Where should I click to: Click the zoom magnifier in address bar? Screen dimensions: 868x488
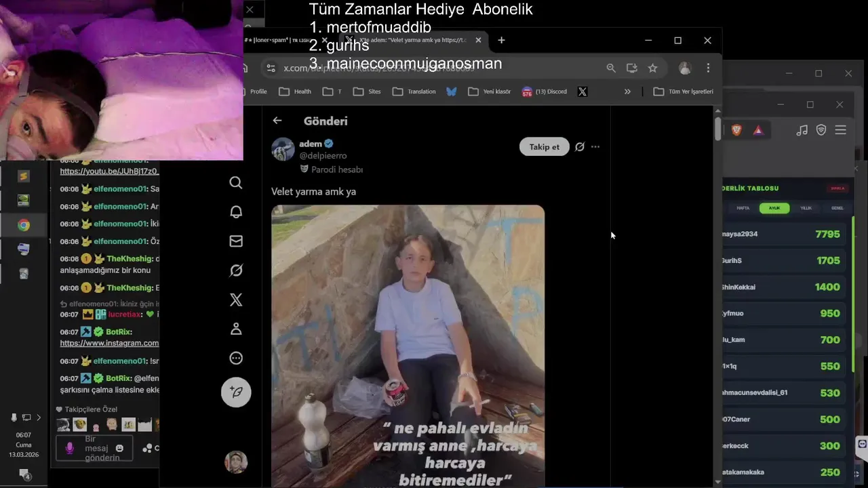611,68
